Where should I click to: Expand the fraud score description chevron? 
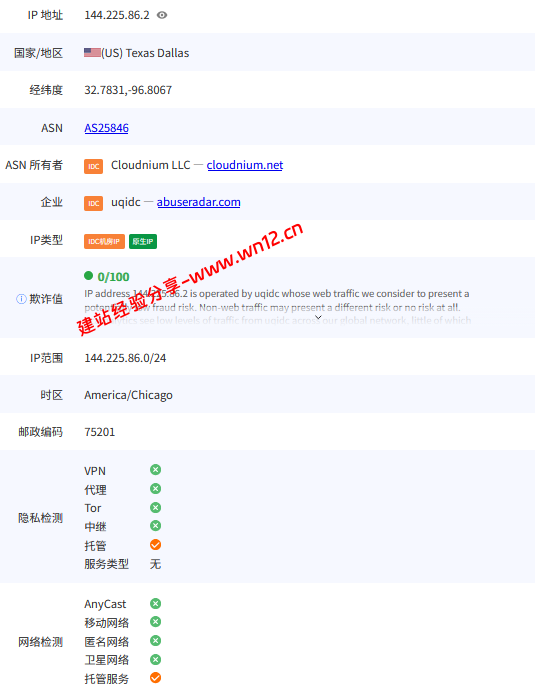[319, 317]
